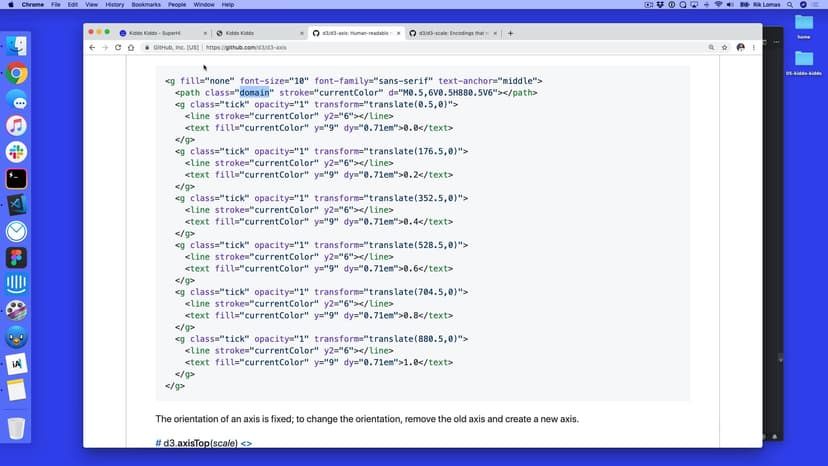
Task: Click the d3.axisTop anchor link
Action: [x=159, y=443]
